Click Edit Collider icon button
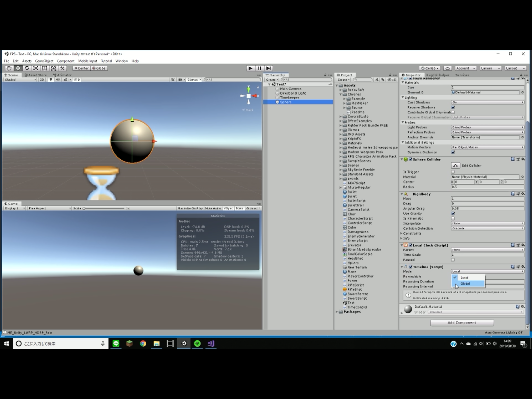This screenshot has width=532, height=399. (x=455, y=165)
